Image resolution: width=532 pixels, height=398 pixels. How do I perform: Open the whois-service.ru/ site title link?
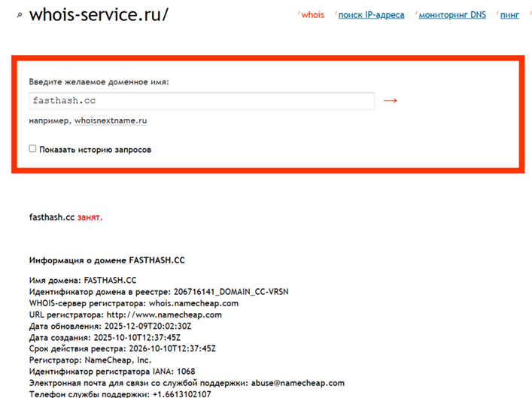(99, 14)
